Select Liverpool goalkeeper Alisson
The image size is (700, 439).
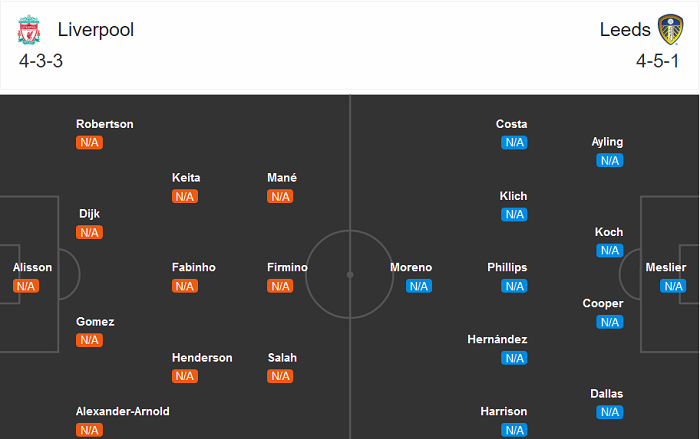tap(32, 268)
